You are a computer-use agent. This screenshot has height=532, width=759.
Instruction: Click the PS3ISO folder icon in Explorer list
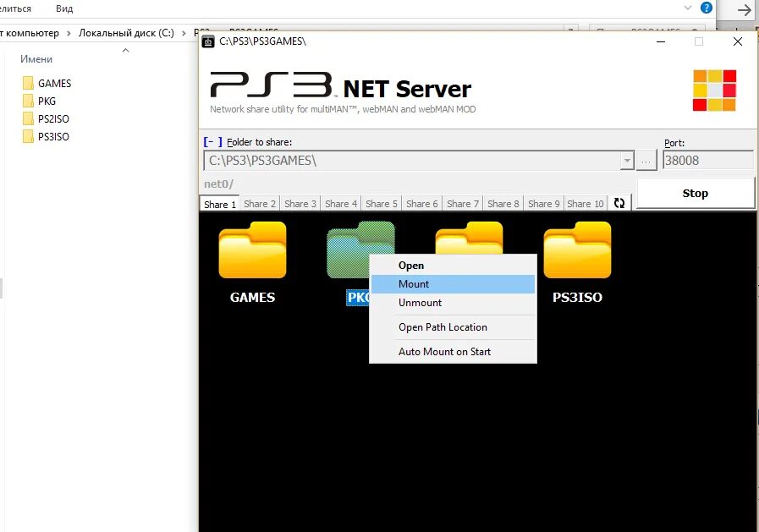pos(28,137)
